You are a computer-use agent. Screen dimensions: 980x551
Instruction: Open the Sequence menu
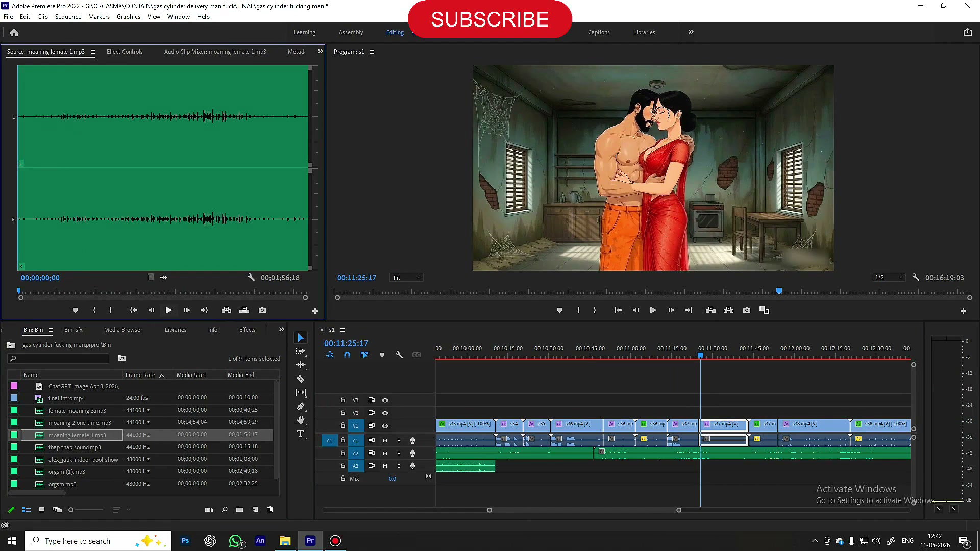68,17
